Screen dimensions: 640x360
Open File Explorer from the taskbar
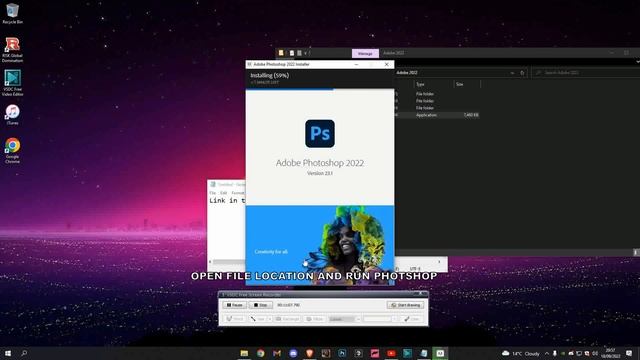[244, 353]
